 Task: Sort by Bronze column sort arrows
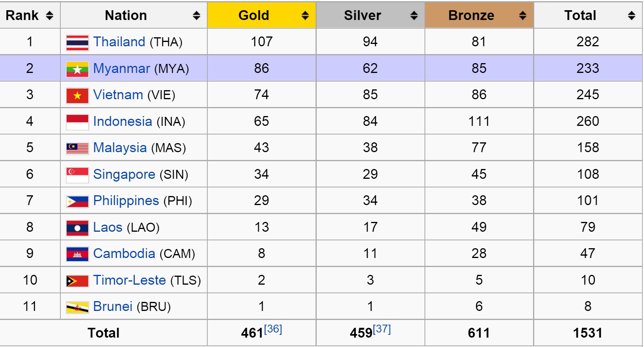[x=522, y=15]
